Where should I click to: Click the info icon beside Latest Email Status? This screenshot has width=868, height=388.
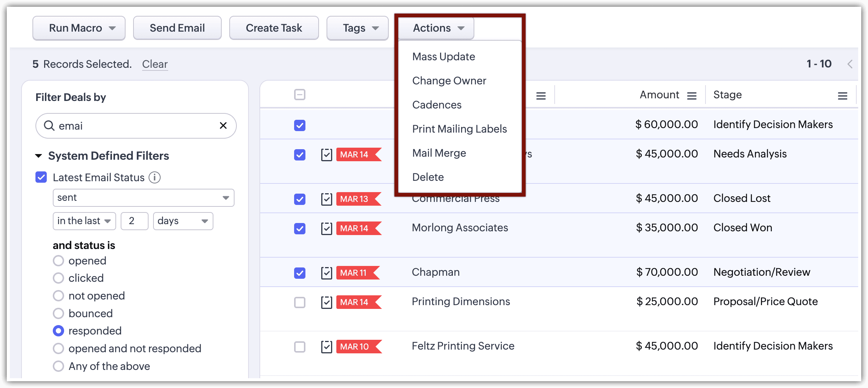155,177
